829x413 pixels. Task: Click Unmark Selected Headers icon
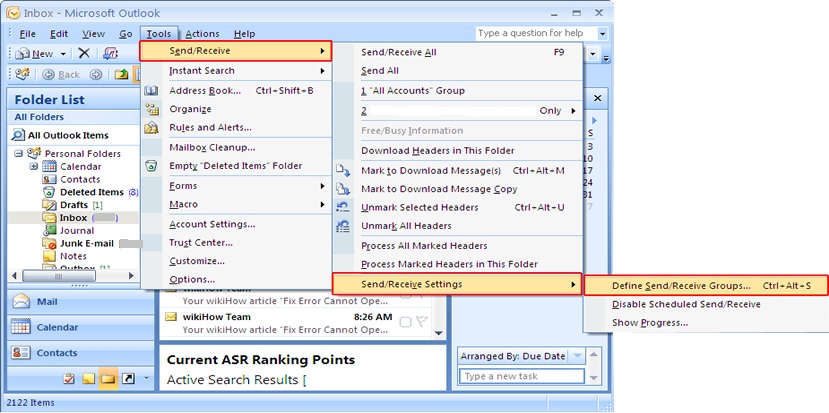pos(343,207)
